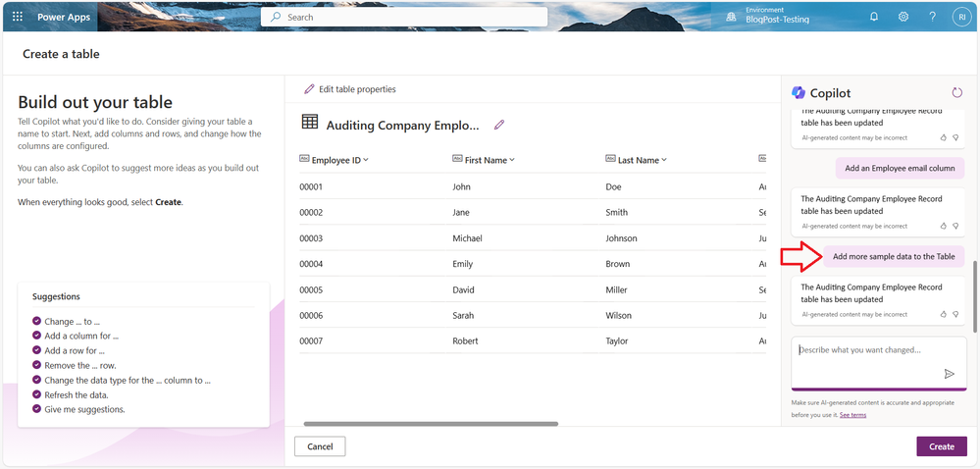Open the BlogPost-Testing environment picker
The image size is (980, 469).
[x=769, y=16]
